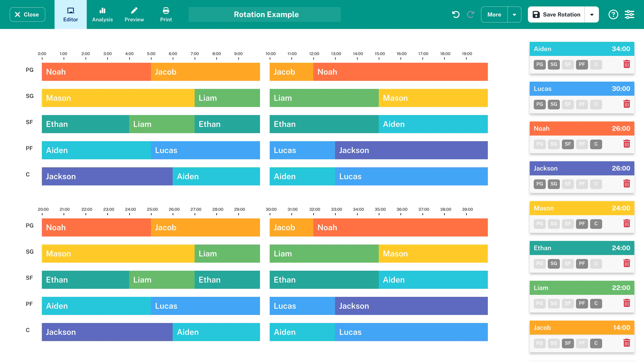The height and width of the screenshot is (362, 644).
Task: Select Jackson's purple header color bar
Action: click(581, 168)
